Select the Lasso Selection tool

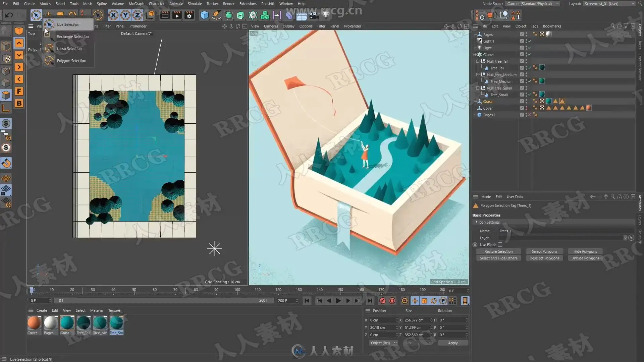(x=69, y=49)
